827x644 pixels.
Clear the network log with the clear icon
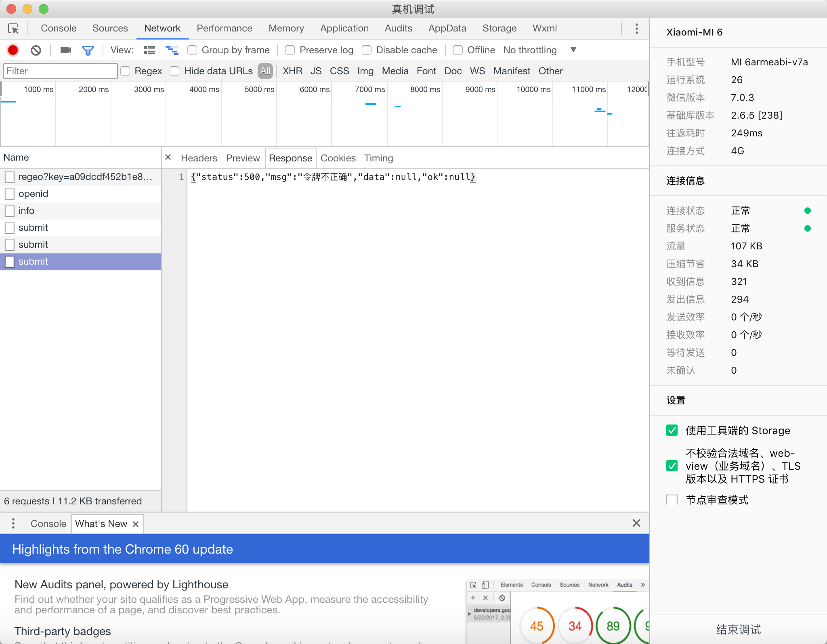(x=36, y=50)
